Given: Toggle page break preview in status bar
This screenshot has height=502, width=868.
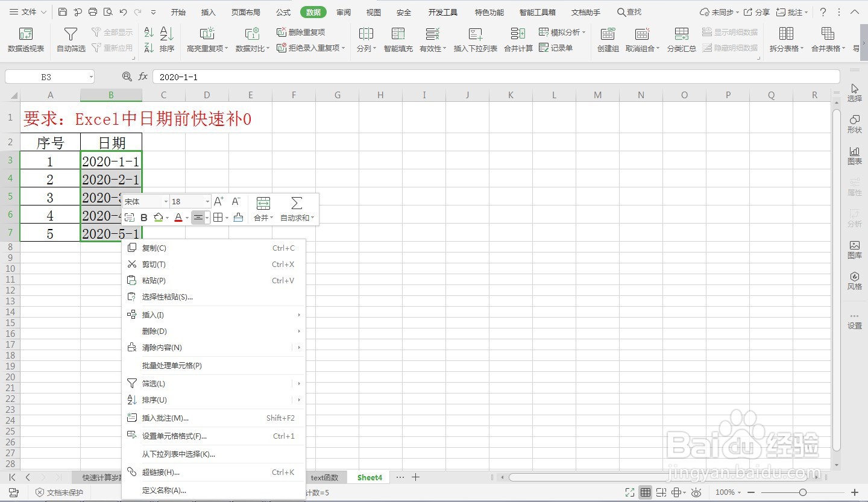Looking at the screenshot, I should pyautogui.click(x=661, y=492).
